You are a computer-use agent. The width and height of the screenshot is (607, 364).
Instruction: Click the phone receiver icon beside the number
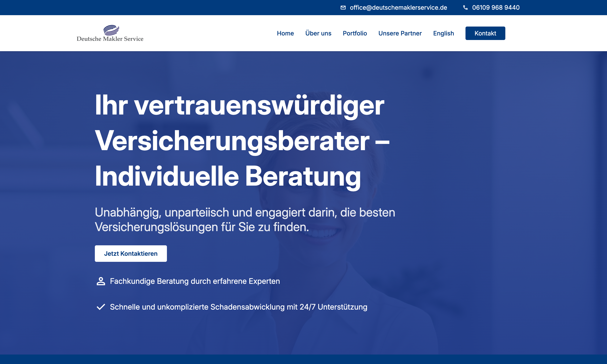tap(466, 7)
